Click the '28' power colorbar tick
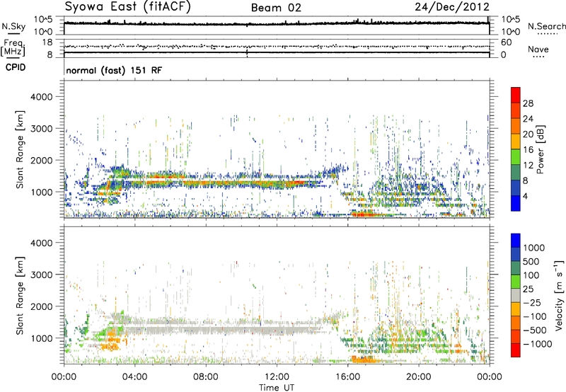Screen dimensions: 566x392 (528, 103)
